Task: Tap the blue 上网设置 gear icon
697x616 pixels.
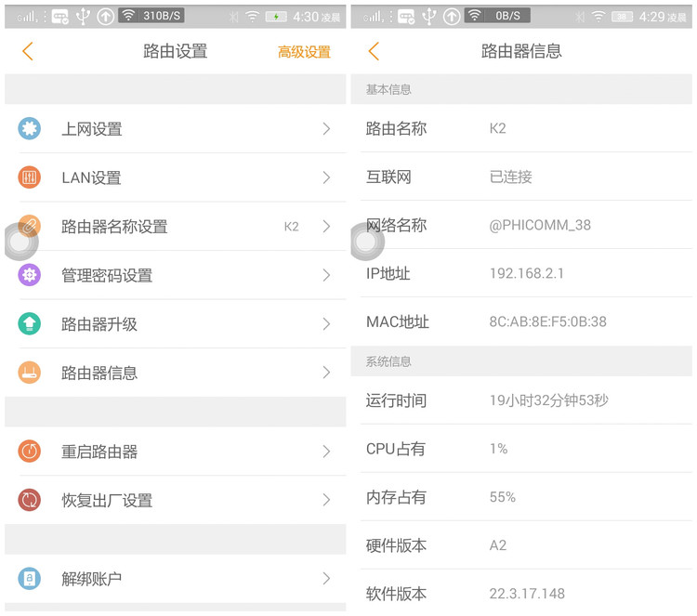Action: [x=30, y=129]
